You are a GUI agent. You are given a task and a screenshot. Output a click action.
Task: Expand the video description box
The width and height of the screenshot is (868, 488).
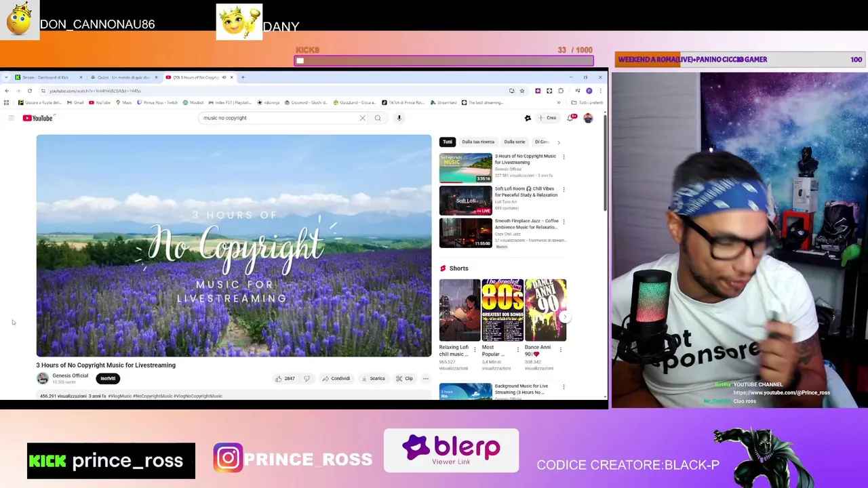click(x=234, y=396)
